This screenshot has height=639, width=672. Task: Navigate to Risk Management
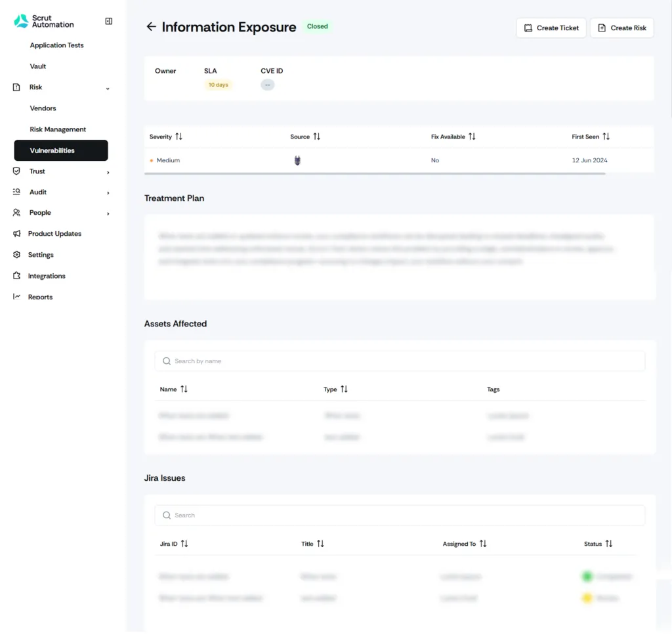(58, 129)
